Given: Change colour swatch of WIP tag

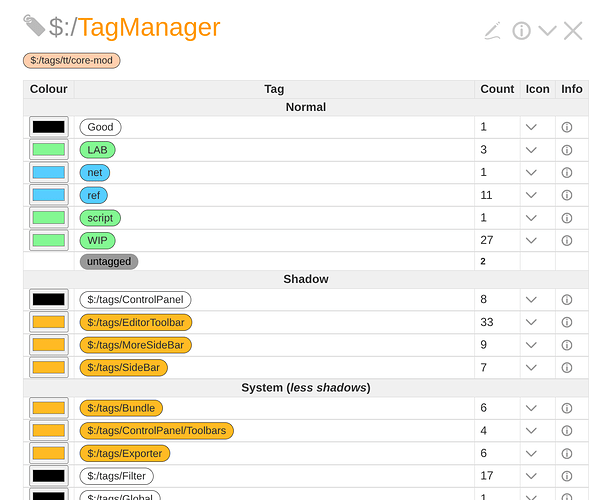Looking at the screenshot, I should click(x=49, y=240).
